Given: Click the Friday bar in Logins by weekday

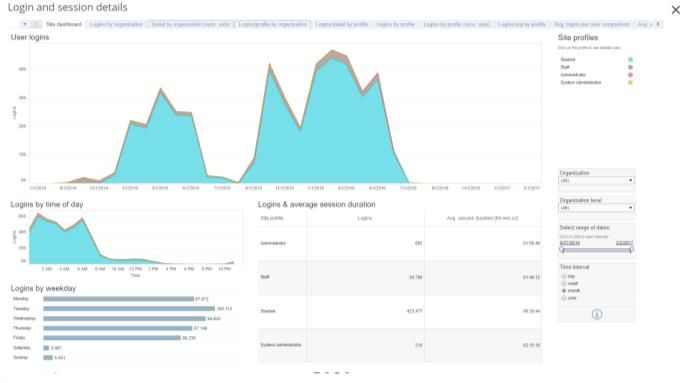Looking at the screenshot, I should [x=112, y=338].
